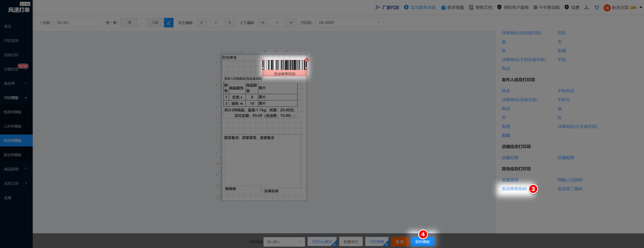
Task: Shift left offset with left arrow
Action: point(201,23)
